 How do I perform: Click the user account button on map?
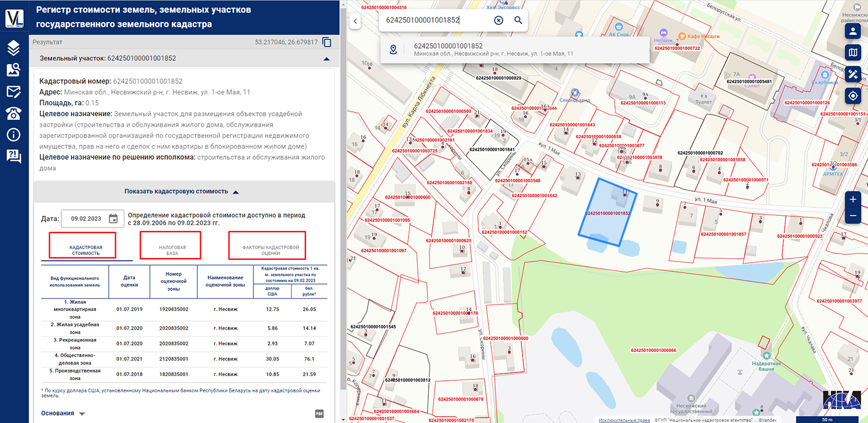click(x=853, y=31)
